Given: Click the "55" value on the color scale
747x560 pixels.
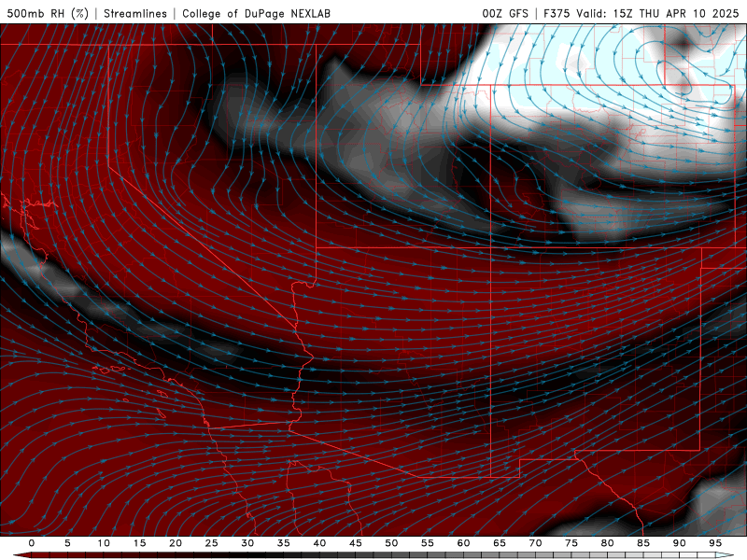Looking at the screenshot, I should point(428,543).
